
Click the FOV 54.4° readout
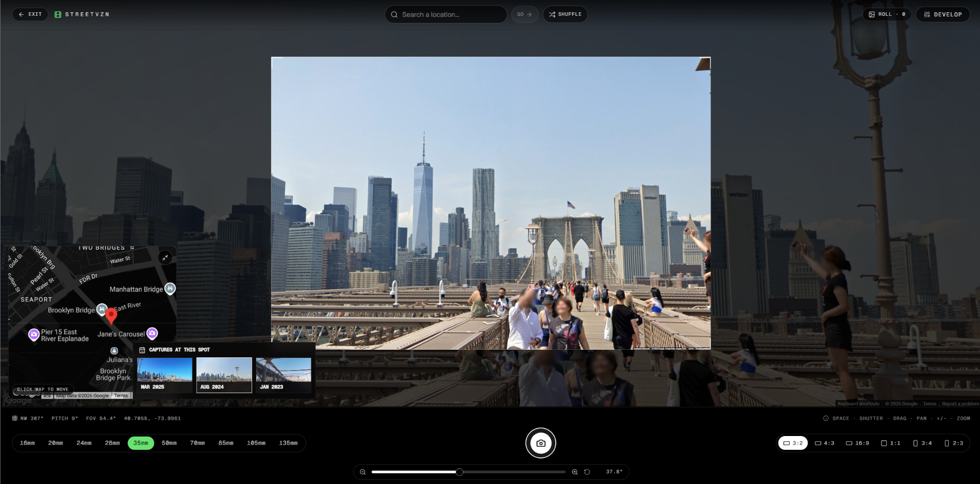click(x=101, y=418)
